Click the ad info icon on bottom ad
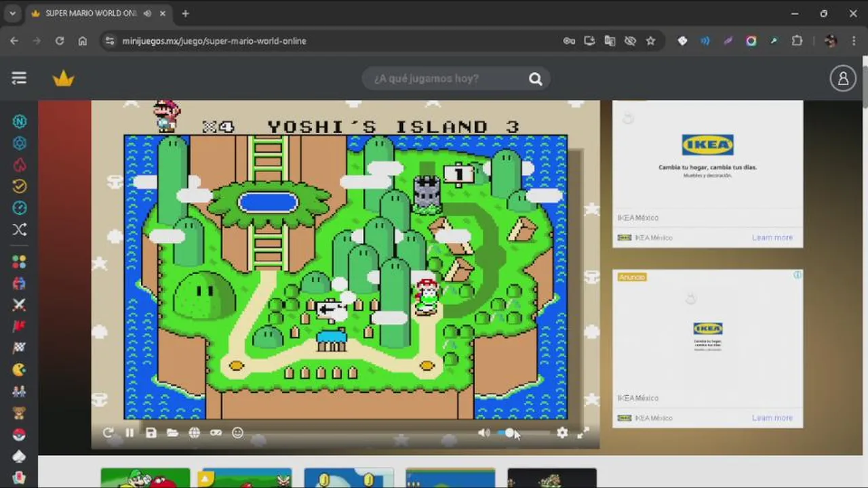868x488 pixels. coord(797,275)
